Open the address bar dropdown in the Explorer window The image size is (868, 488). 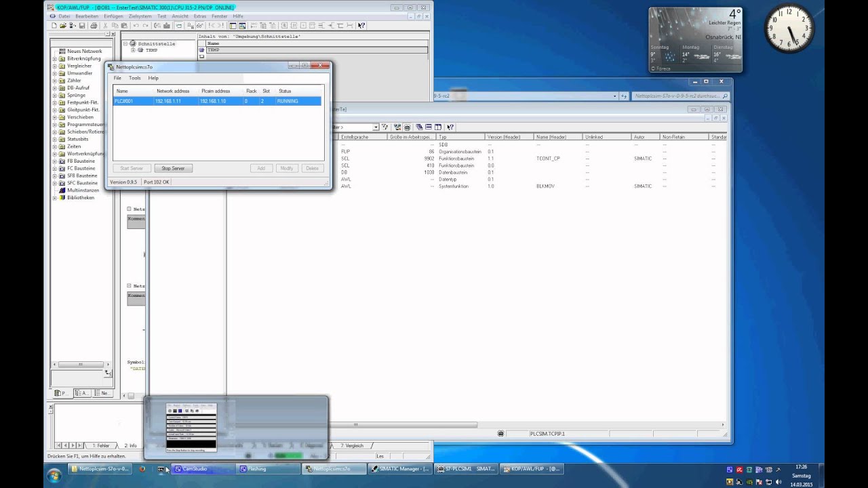(615, 96)
